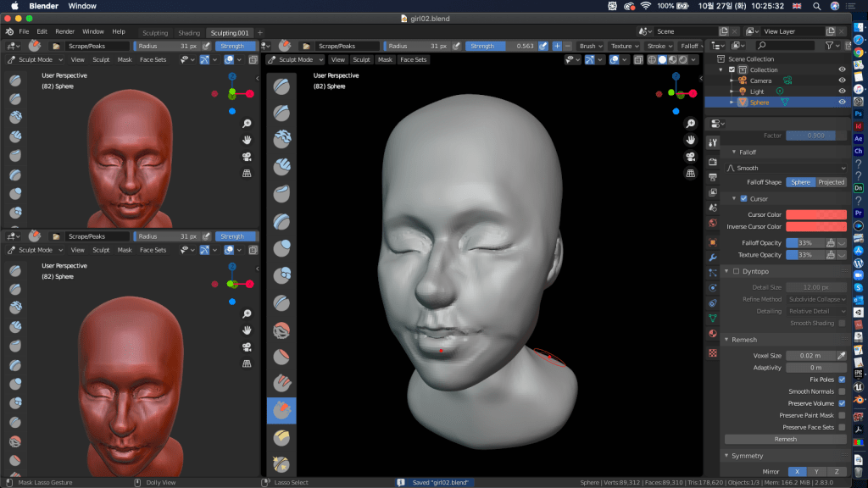Set Falloff Shape to Projected

pyautogui.click(x=831, y=182)
